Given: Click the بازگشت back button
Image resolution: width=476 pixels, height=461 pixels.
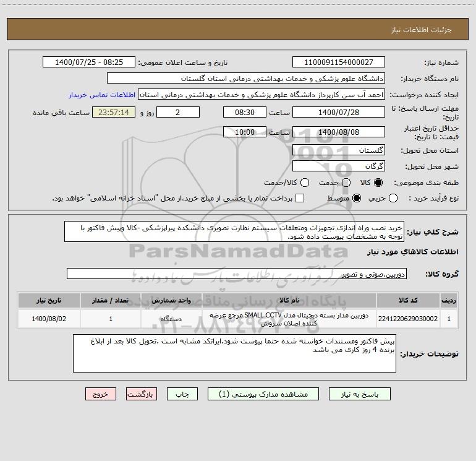Looking at the screenshot, I should [x=142, y=394].
